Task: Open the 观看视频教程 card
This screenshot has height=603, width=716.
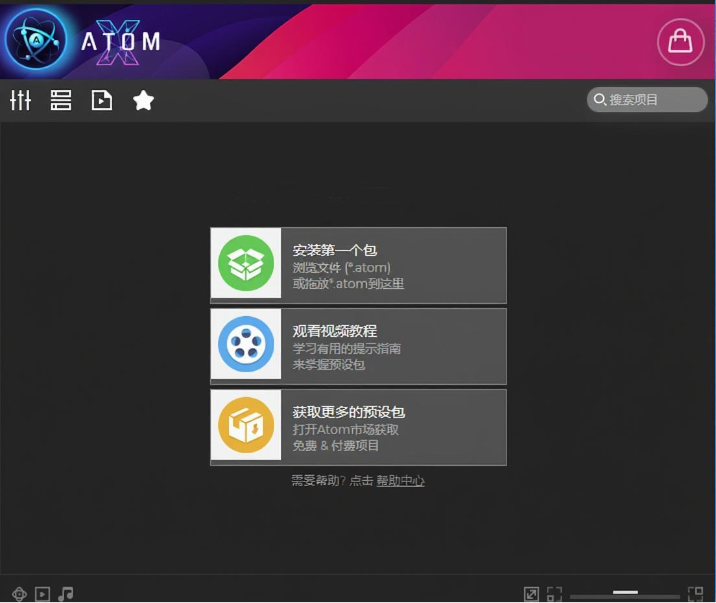Action: (x=358, y=346)
